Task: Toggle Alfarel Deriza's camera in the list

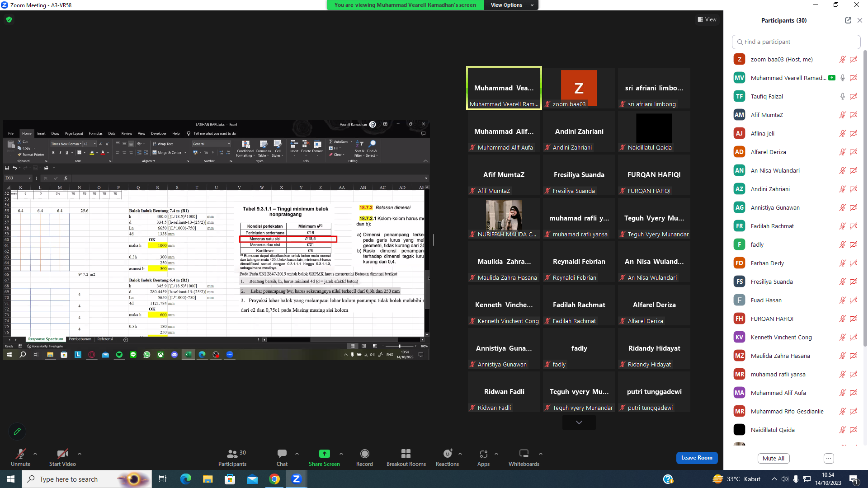Action: pyautogui.click(x=854, y=152)
